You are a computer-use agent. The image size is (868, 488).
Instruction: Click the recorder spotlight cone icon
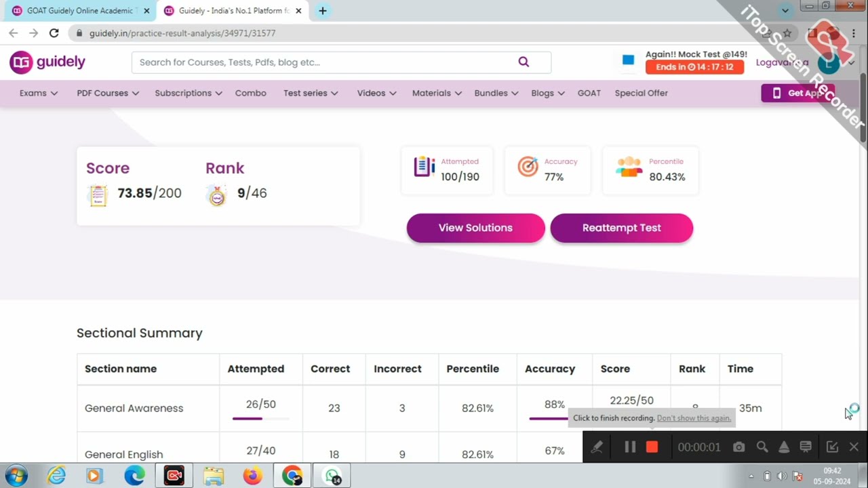[783, 447]
